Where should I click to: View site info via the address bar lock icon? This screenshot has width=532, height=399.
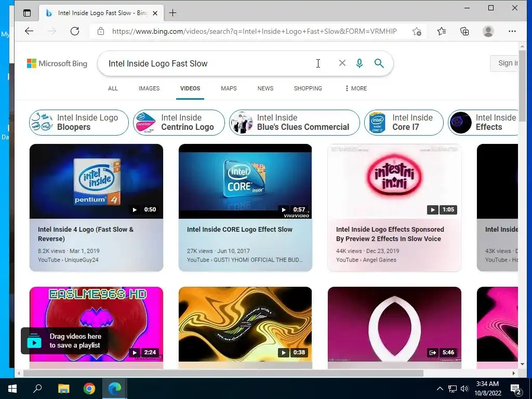click(100, 31)
